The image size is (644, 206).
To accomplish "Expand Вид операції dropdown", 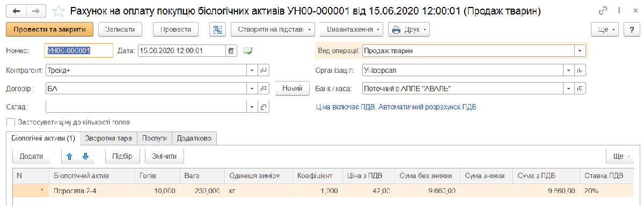I will tap(580, 50).
